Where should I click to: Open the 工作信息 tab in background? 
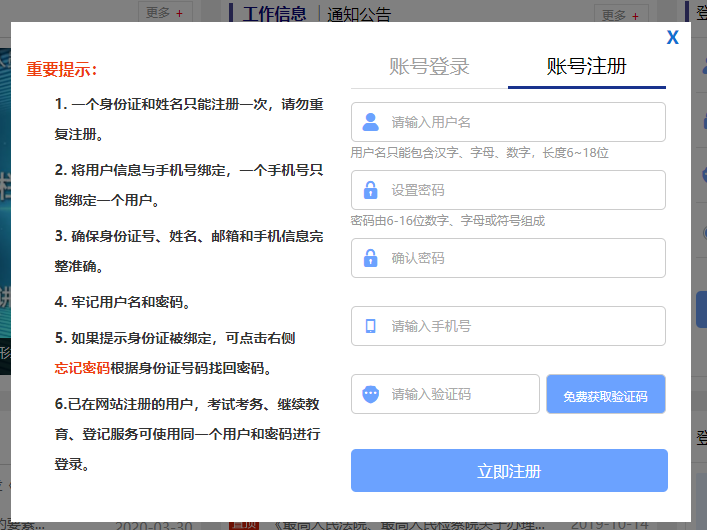point(274,14)
